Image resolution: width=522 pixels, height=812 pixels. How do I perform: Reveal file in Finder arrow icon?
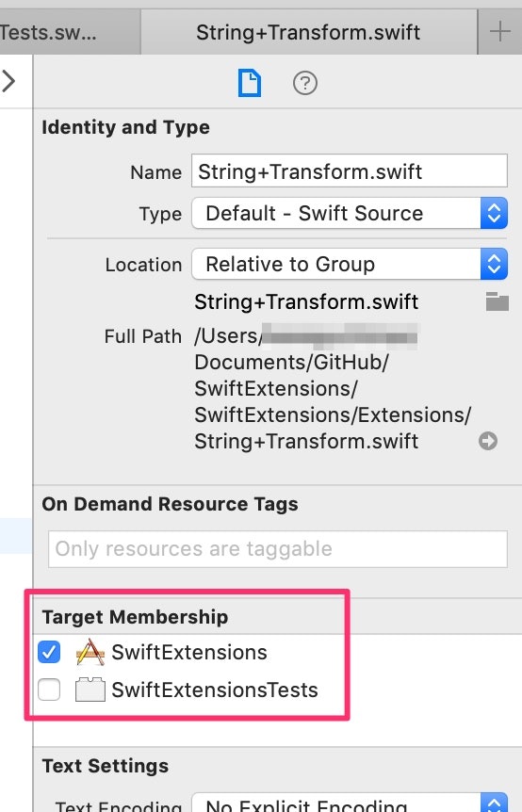pos(488,441)
